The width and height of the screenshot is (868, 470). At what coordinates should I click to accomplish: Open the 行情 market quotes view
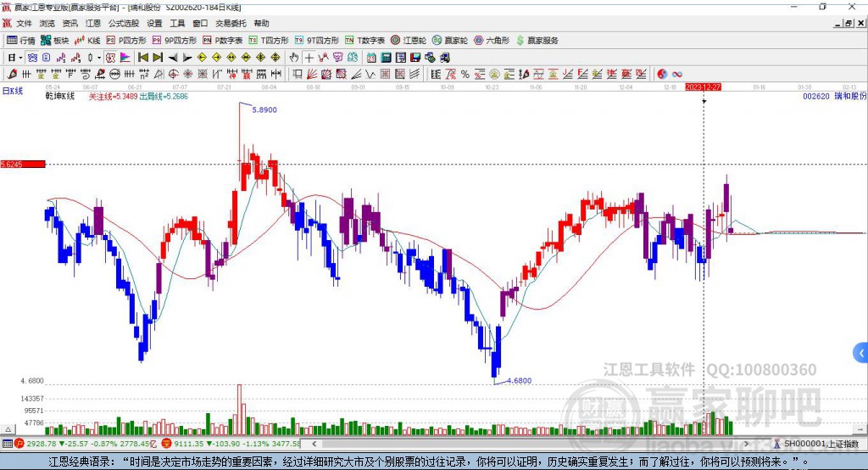coord(20,41)
